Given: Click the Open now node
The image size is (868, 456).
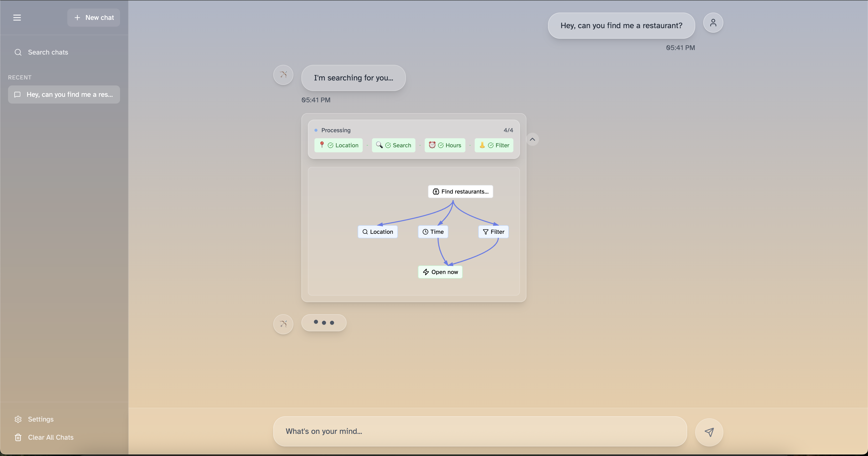Looking at the screenshot, I should click(x=440, y=272).
